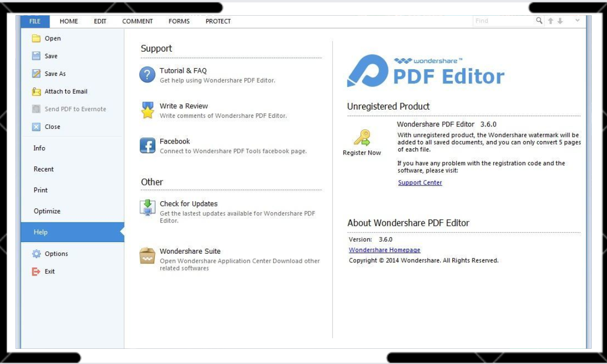The image size is (607, 364).
Task: Click the Exit label
Action: point(50,271)
